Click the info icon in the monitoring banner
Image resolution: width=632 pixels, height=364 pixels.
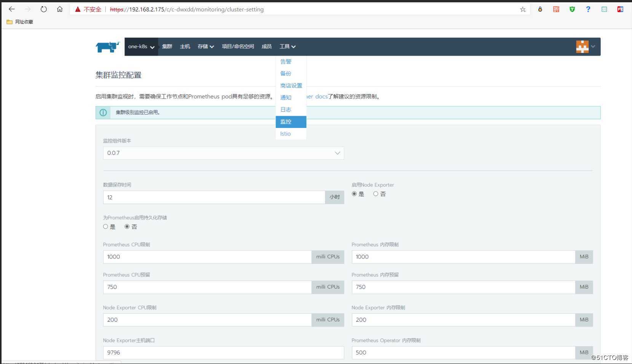(x=103, y=112)
